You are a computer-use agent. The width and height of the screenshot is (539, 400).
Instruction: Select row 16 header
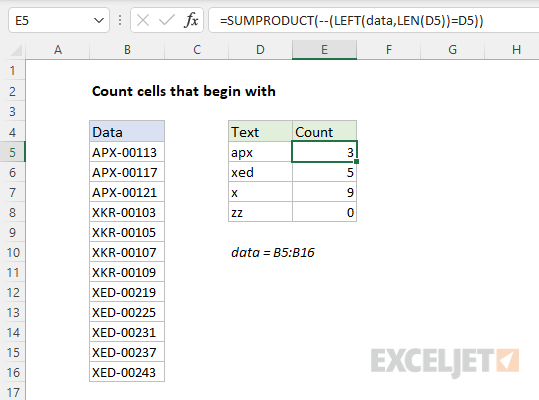tap(13, 373)
